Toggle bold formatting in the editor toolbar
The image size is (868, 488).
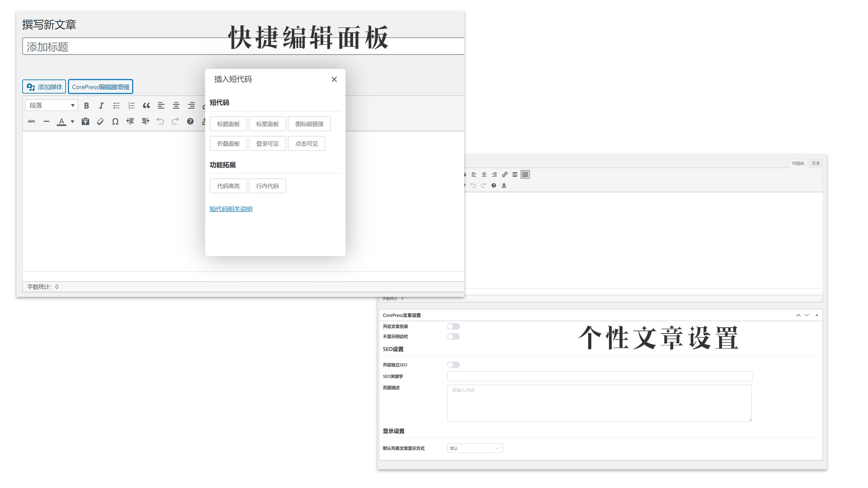tap(86, 105)
